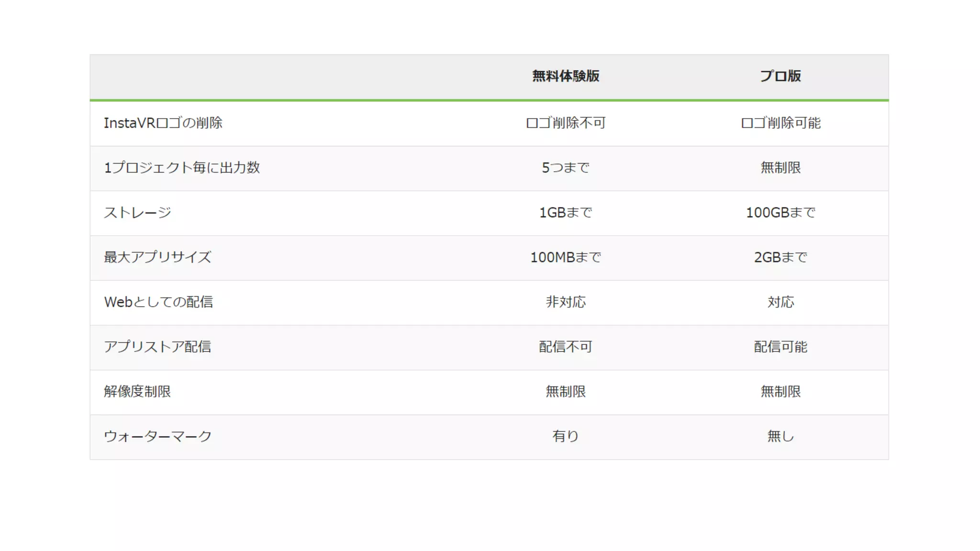The height and width of the screenshot is (551, 980).
Task: Click the 5つまで cell
Action: pyautogui.click(x=566, y=168)
